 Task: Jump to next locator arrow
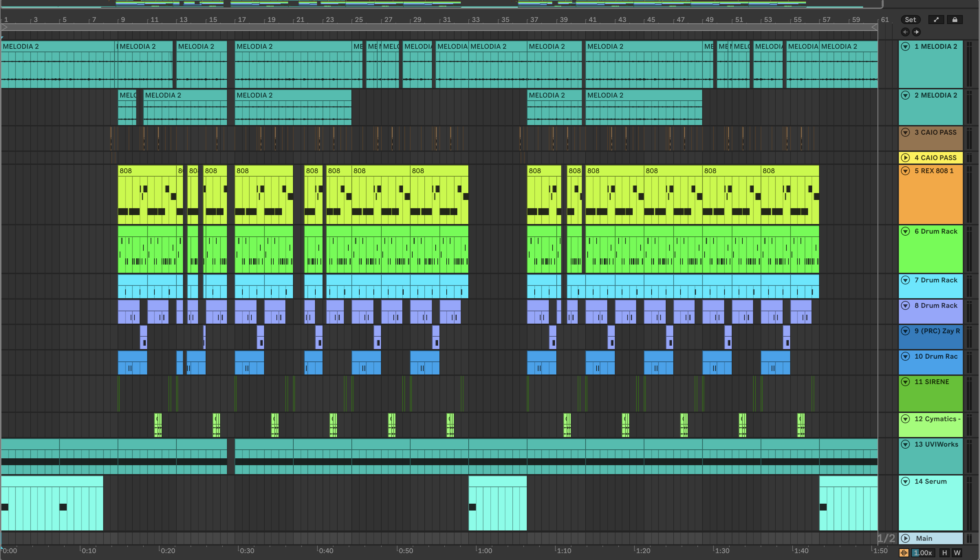(x=916, y=32)
